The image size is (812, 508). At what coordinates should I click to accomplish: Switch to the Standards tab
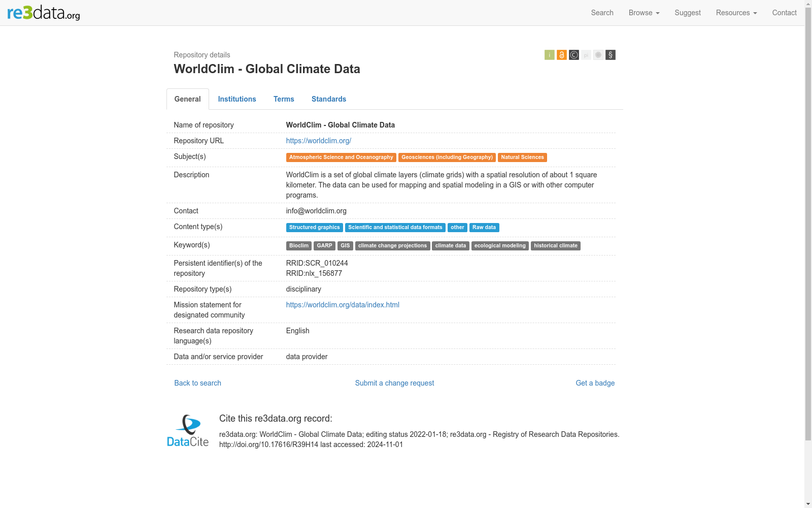pos(329,99)
